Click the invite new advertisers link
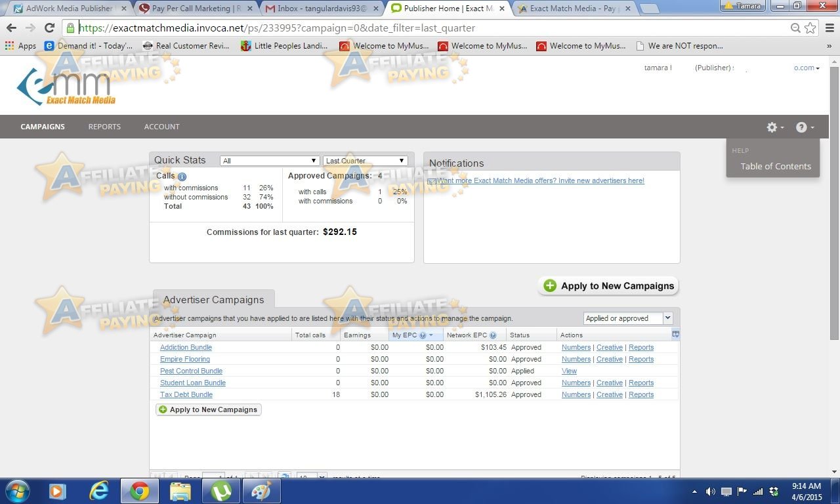This screenshot has height=504, width=840. [540, 180]
